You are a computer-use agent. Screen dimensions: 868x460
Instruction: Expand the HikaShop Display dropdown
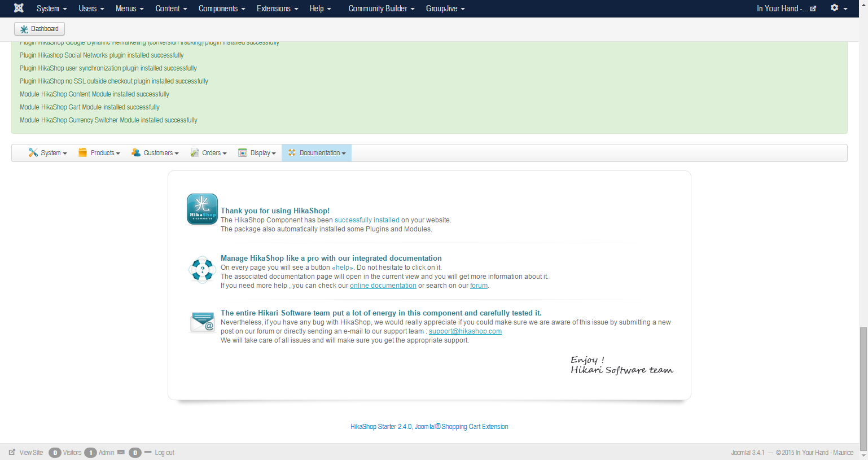[257, 153]
